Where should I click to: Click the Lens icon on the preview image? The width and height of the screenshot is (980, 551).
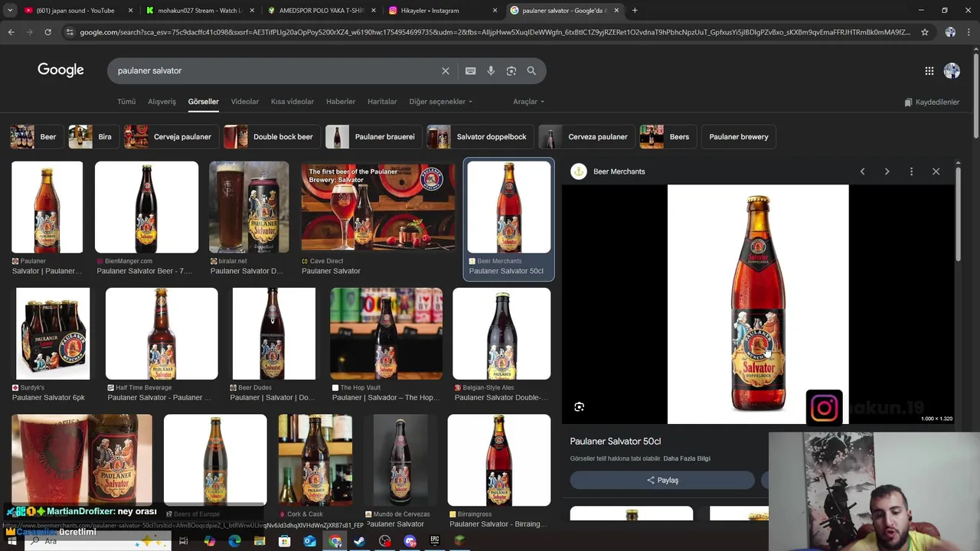click(x=580, y=407)
